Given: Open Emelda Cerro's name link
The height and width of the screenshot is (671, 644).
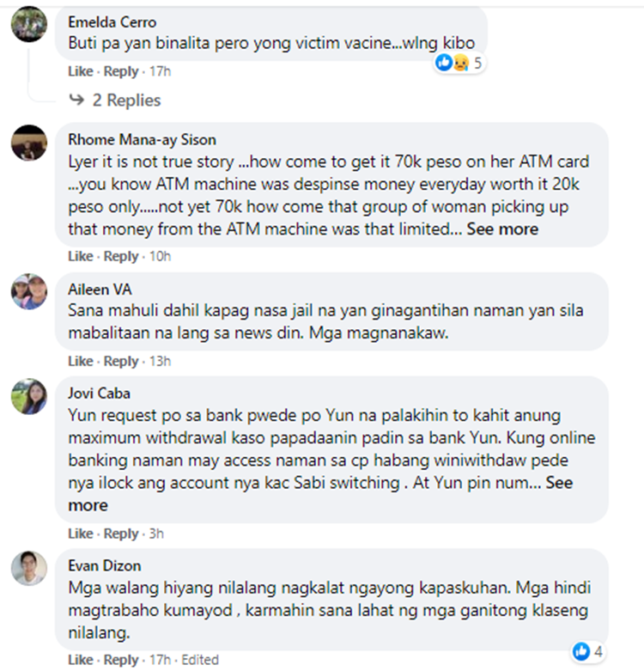Looking at the screenshot, I should 112,22.
